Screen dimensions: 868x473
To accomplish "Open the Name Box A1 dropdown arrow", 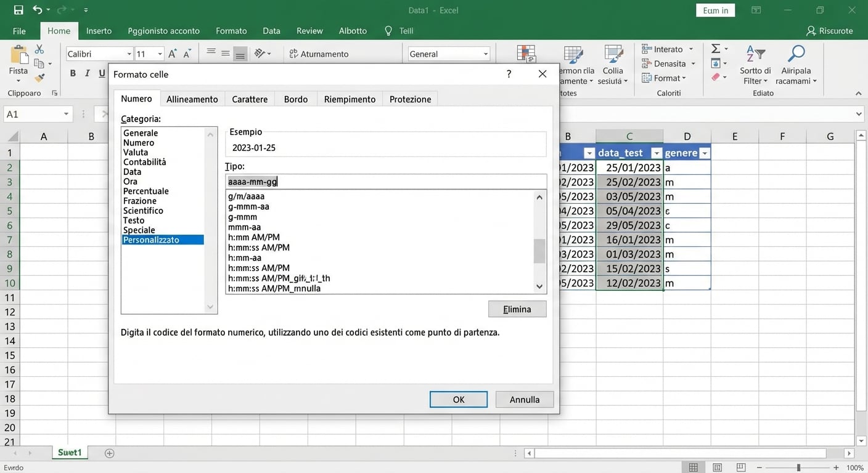I will (66, 114).
